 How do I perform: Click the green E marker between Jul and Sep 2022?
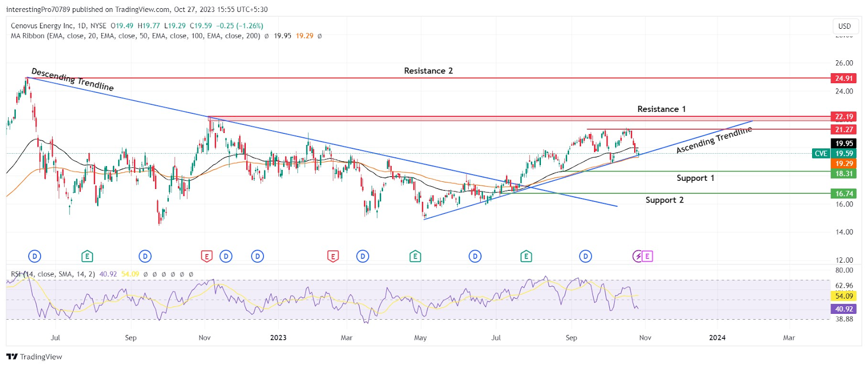(87, 256)
